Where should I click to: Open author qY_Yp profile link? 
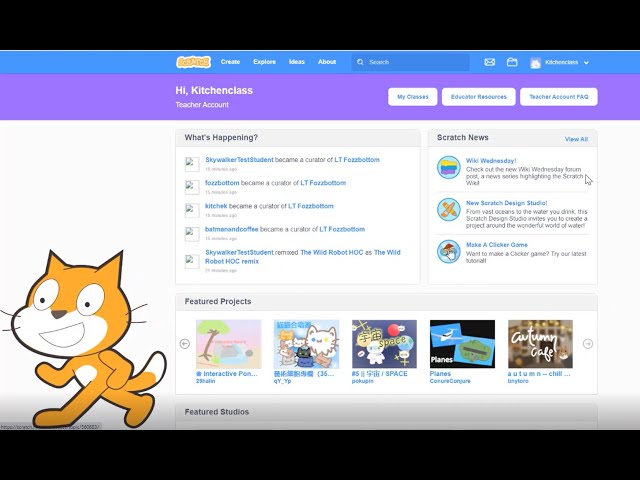coord(282,381)
